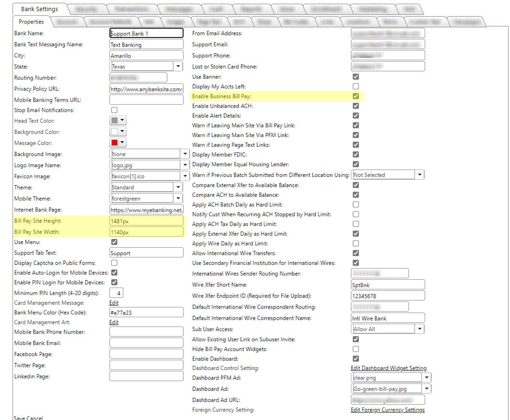Image resolution: width=510 pixels, height=420 pixels.
Task: Disable Allow International Wire Transfers
Action: [x=356, y=253]
